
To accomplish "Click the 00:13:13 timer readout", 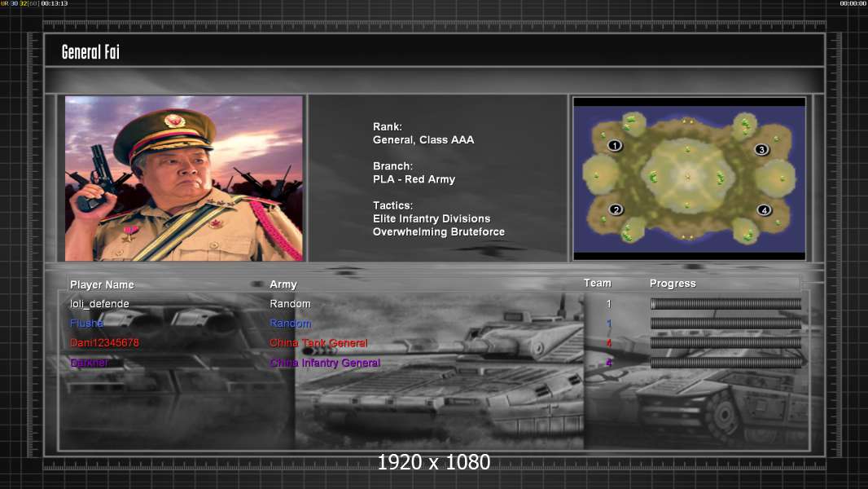I will click(x=55, y=3).
